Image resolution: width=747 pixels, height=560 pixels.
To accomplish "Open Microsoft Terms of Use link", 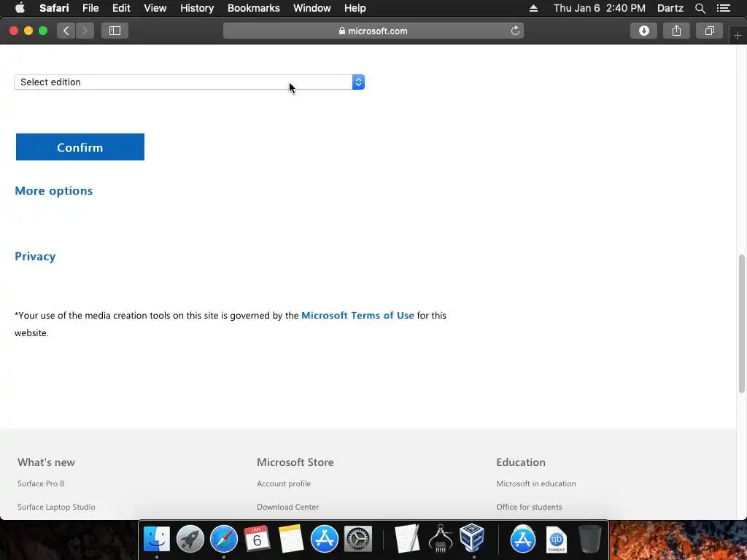I will tap(357, 315).
